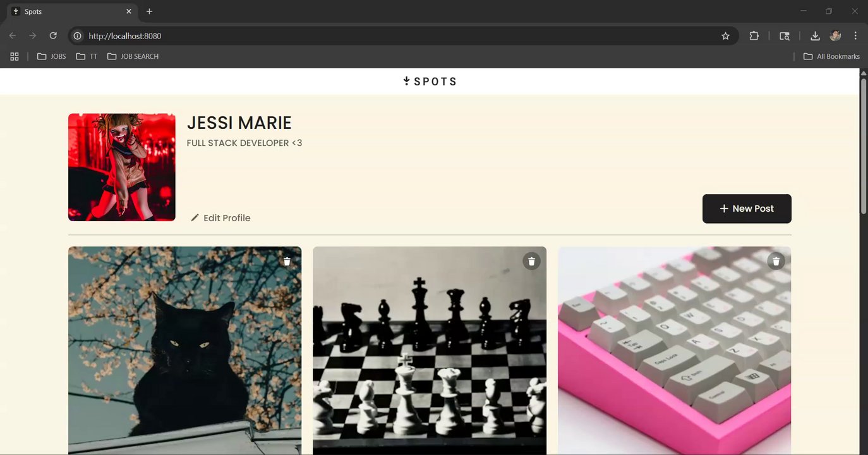Viewport: 868px width, 455px height.
Task: Open the browser downloads icon
Action: (x=815, y=36)
